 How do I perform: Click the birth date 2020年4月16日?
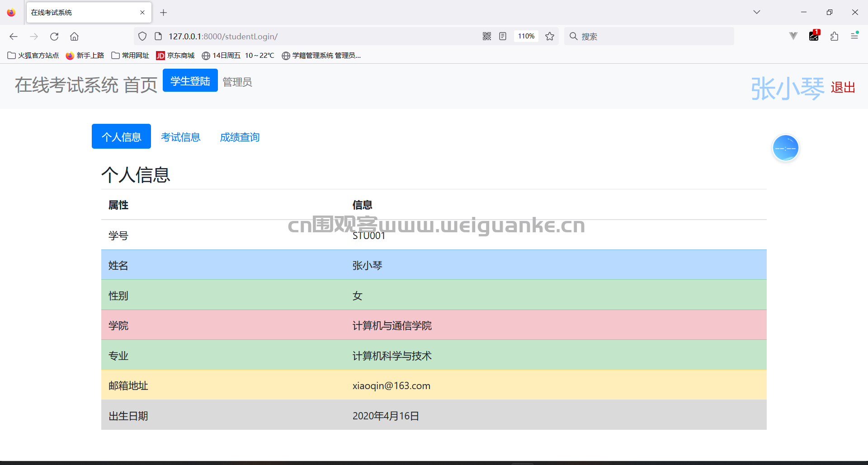(x=386, y=416)
